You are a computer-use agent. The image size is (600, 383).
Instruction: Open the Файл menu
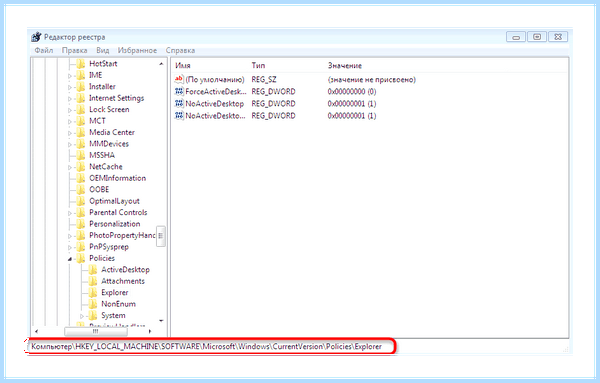(44, 51)
